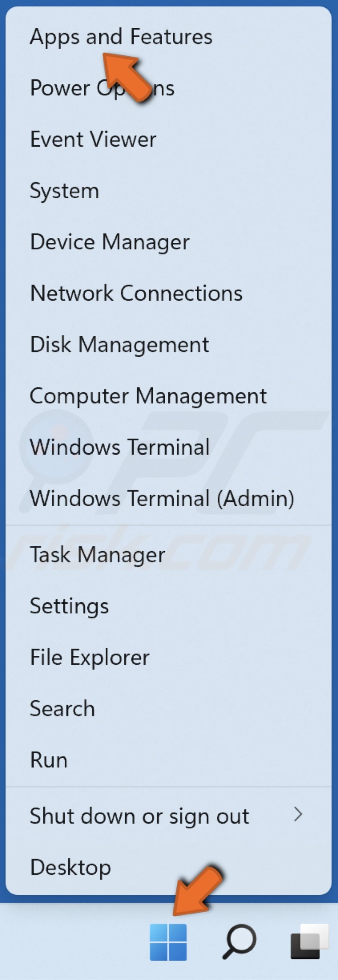Open Network Connections
This screenshot has width=338, height=980.
click(136, 293)
